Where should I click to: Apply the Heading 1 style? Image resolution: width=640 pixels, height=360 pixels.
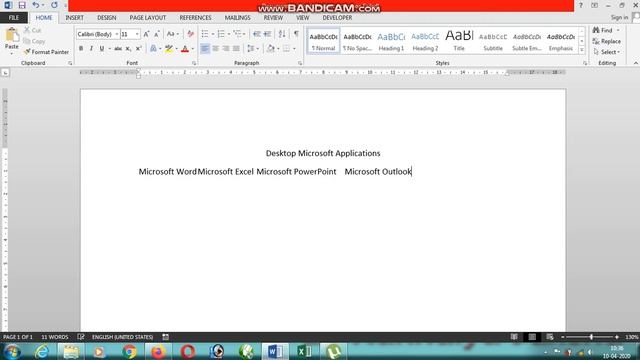(391, 41)
